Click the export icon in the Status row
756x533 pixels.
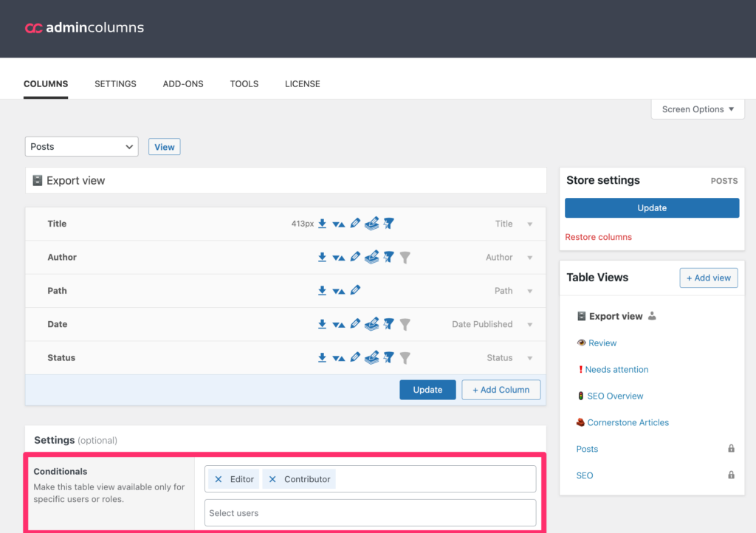[x=322, y=357]
